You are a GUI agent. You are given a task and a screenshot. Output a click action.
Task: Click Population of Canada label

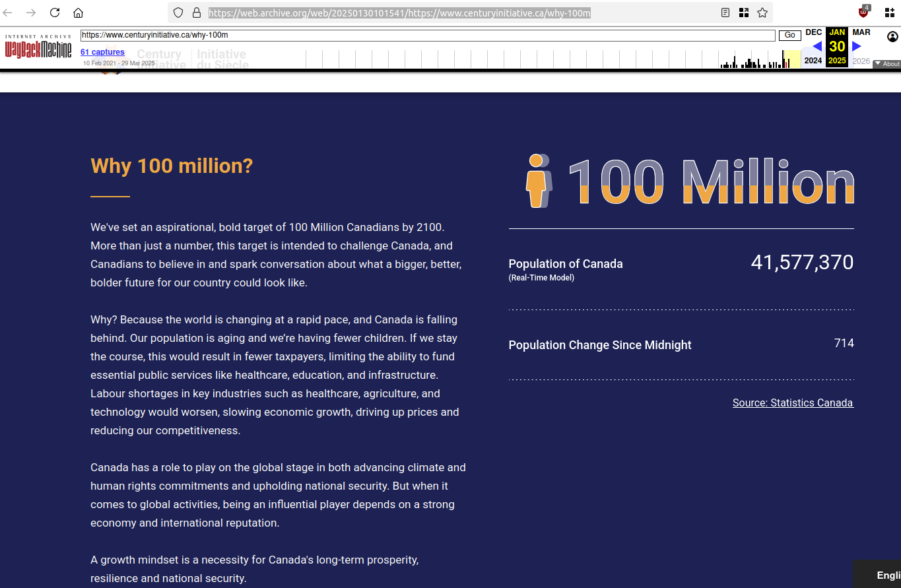pyautogui.click(x=566, y=264)
